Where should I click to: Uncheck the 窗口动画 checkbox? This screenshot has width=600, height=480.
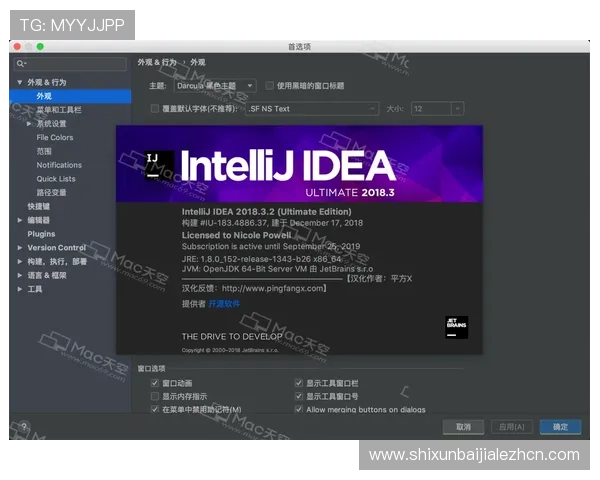click(155, 383)
